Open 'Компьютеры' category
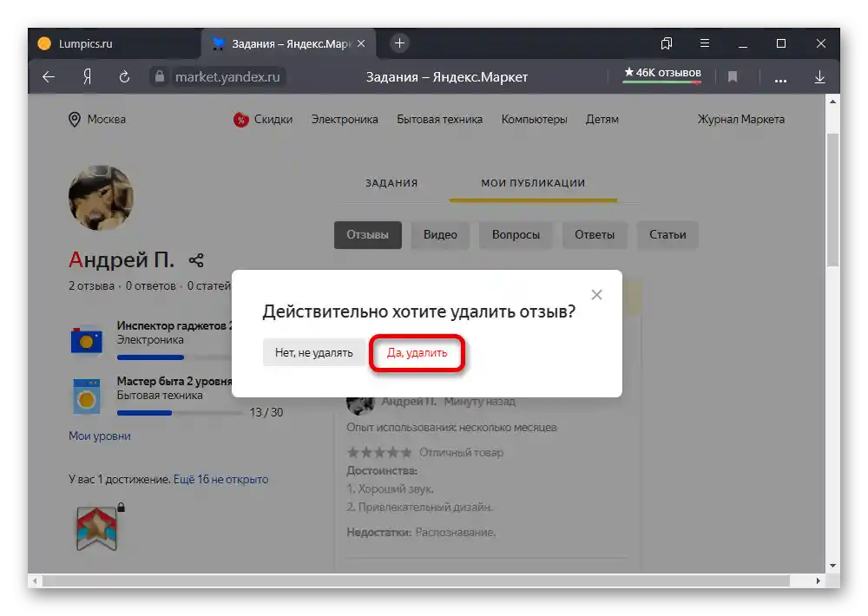 [534, 120]
